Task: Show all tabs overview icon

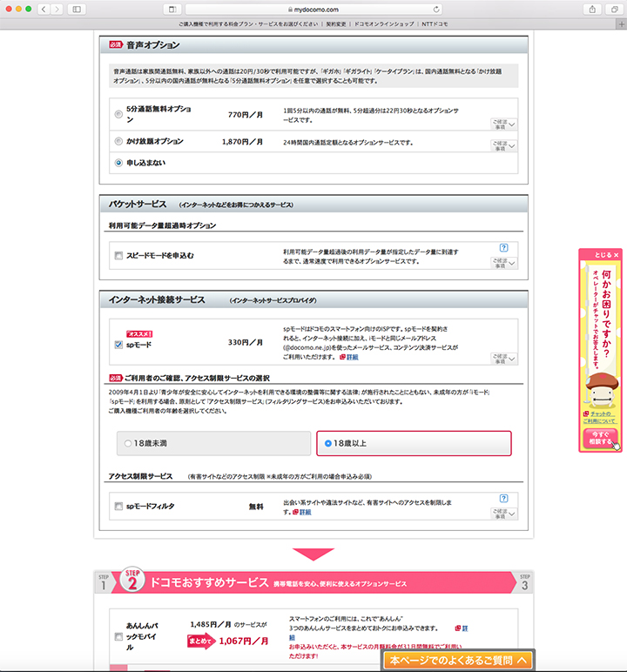Action: (615, 9)
